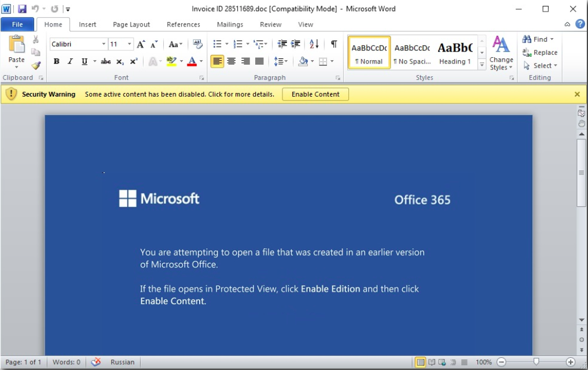Viewport: 588px width, 370px height.
Task: Click the Enable Content button
Action: click(315, 94)
